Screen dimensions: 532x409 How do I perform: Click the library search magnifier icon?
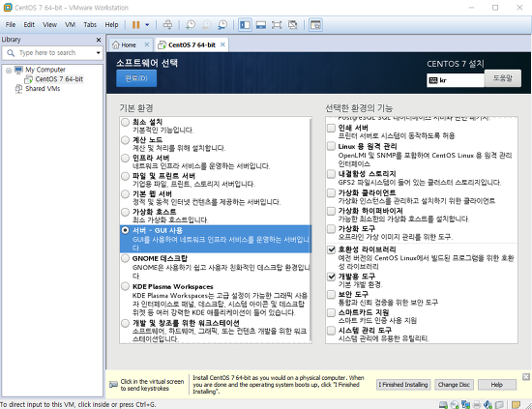click(x=11, y=53)
